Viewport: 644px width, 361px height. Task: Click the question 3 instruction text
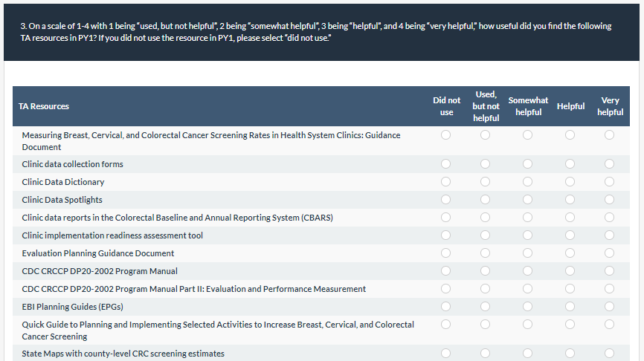(x=316, y=31)
